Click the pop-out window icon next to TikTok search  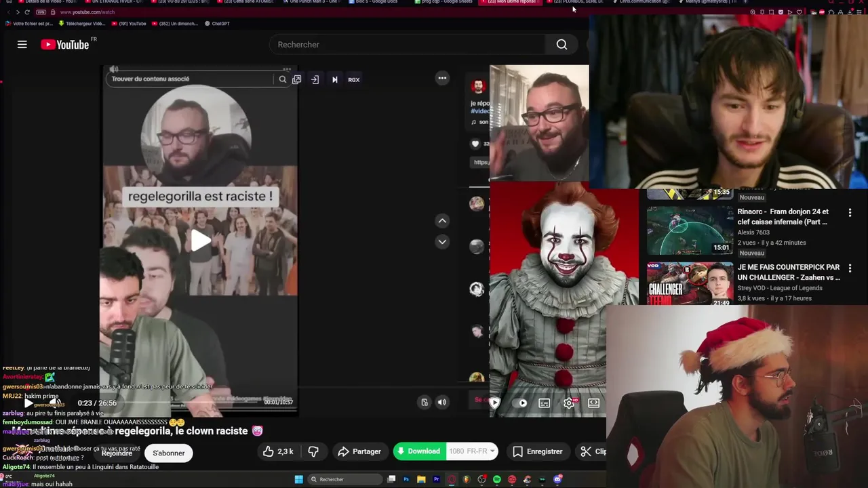(296, 79)
